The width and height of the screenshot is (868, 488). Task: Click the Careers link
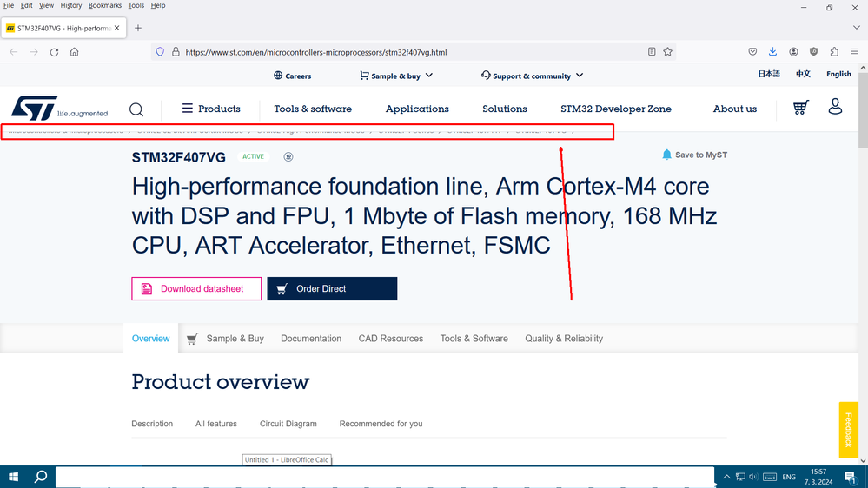pos(292,76)
